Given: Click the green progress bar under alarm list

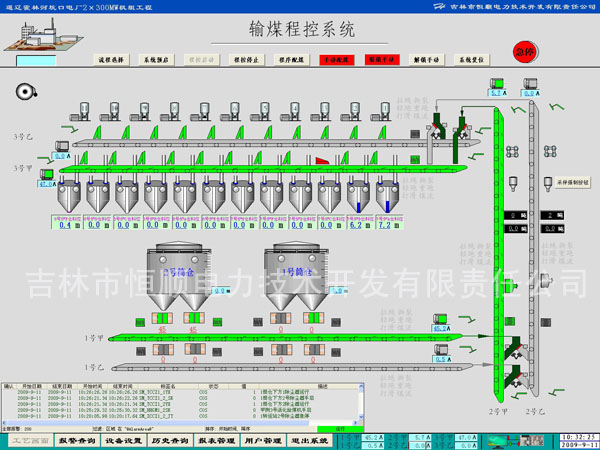Looking at the screenshot, I should click(341, 401).
